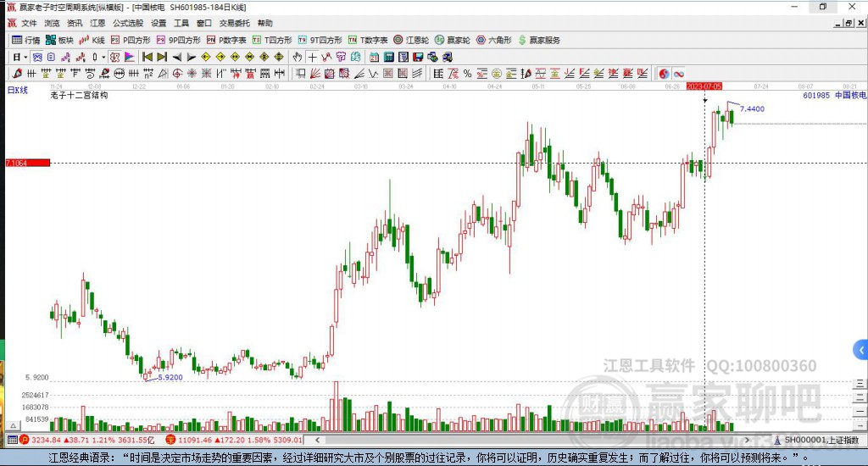Open the 江恩轮 tool
Screen dimensions: 868x466
[411, 40]
